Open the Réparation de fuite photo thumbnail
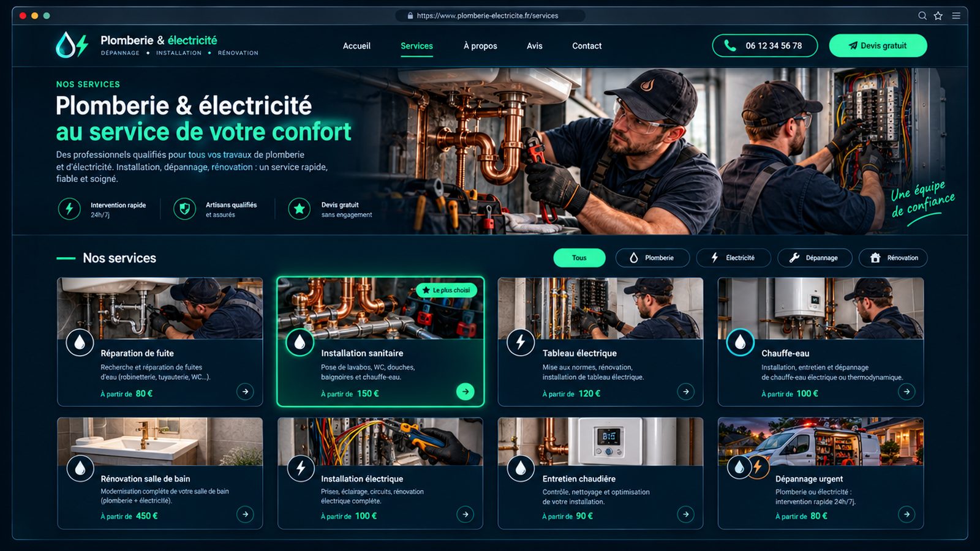980x551 pixels. 160,309
